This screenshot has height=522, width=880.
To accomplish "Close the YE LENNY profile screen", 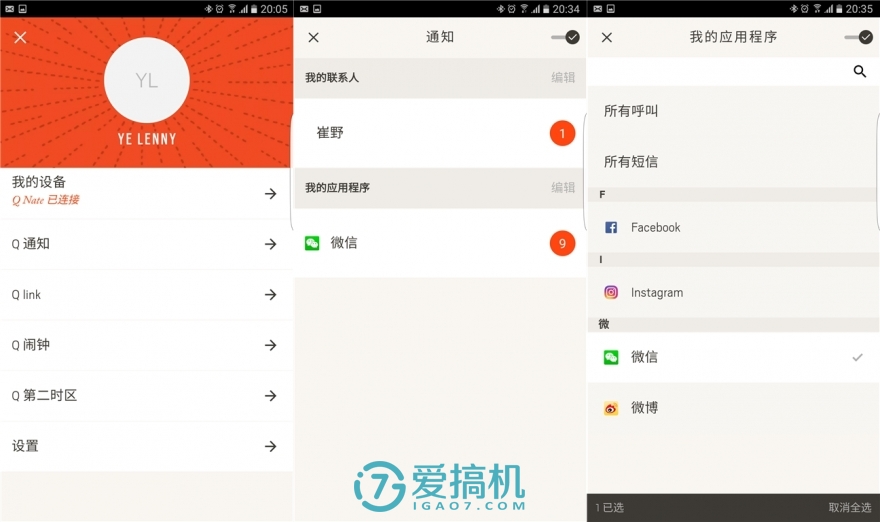I will point(20,38).
